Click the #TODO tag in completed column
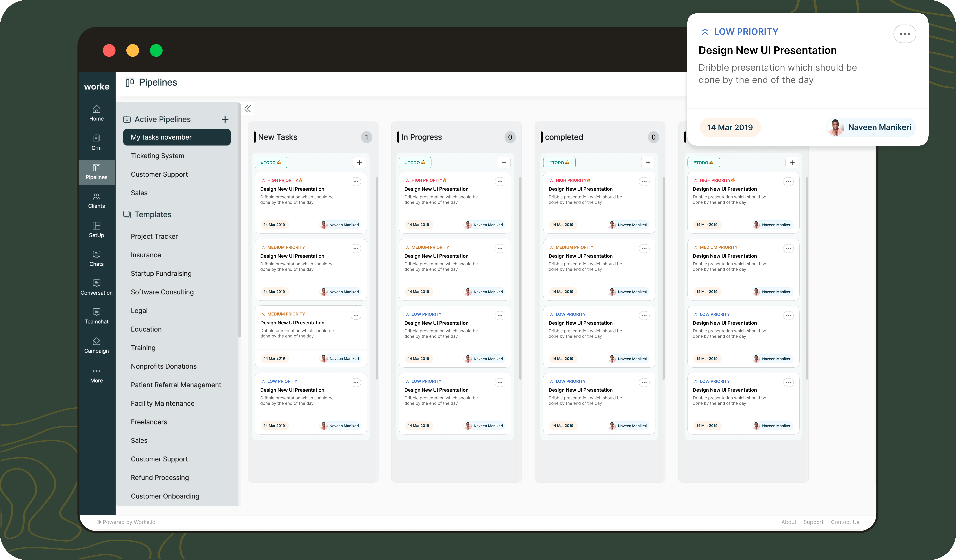This screenshot has height=560, width=956. point(559,162)
